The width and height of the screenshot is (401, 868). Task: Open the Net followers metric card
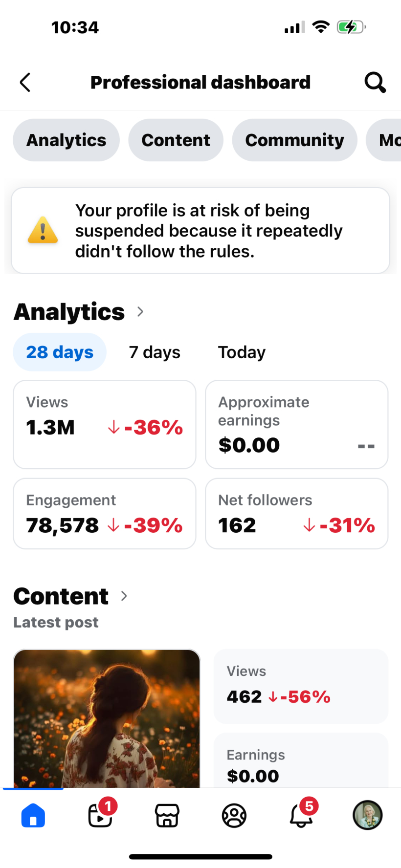[x=296, y=513]
